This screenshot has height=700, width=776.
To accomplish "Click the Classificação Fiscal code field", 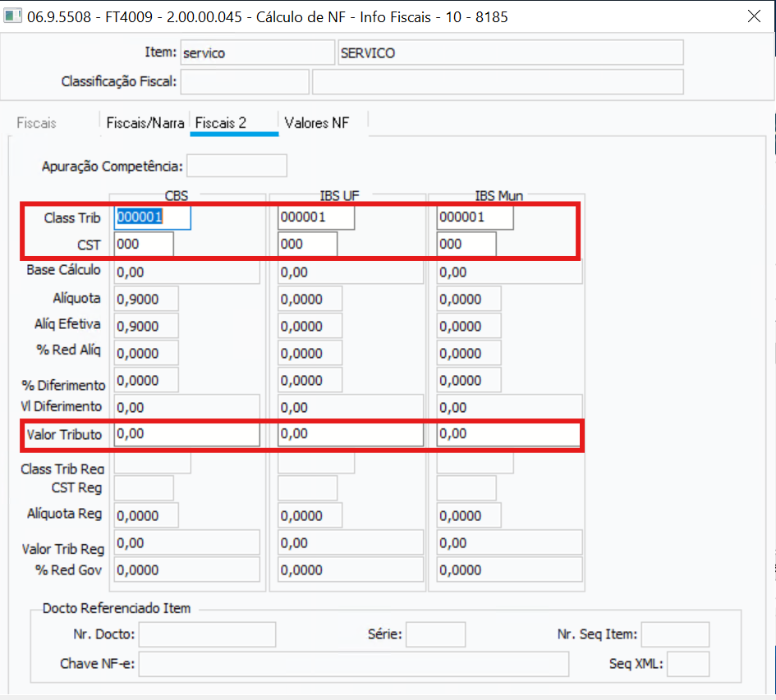I will coord(245,81).
